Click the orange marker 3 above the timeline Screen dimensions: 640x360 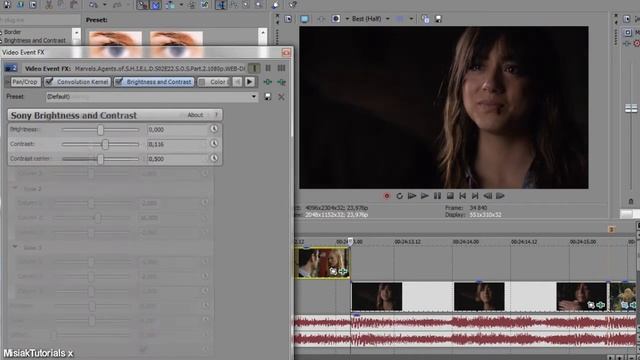pos(611,229)
